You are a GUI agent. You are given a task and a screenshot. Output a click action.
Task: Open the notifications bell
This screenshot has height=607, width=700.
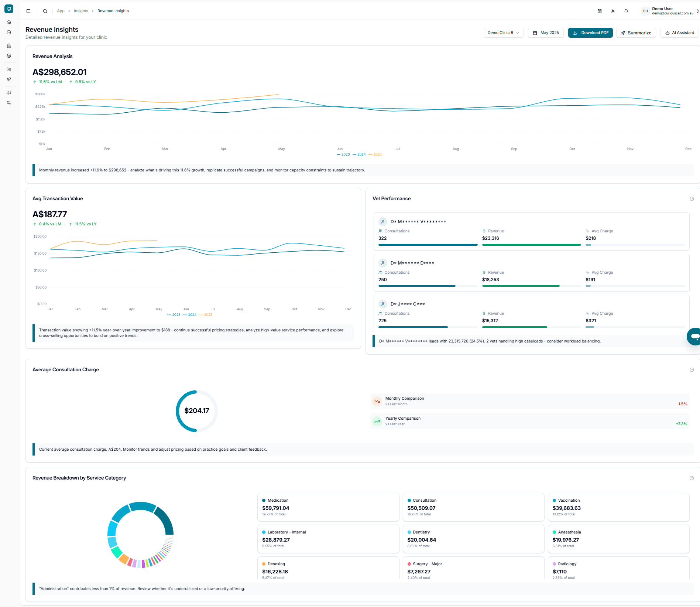(x=626, y=11)
